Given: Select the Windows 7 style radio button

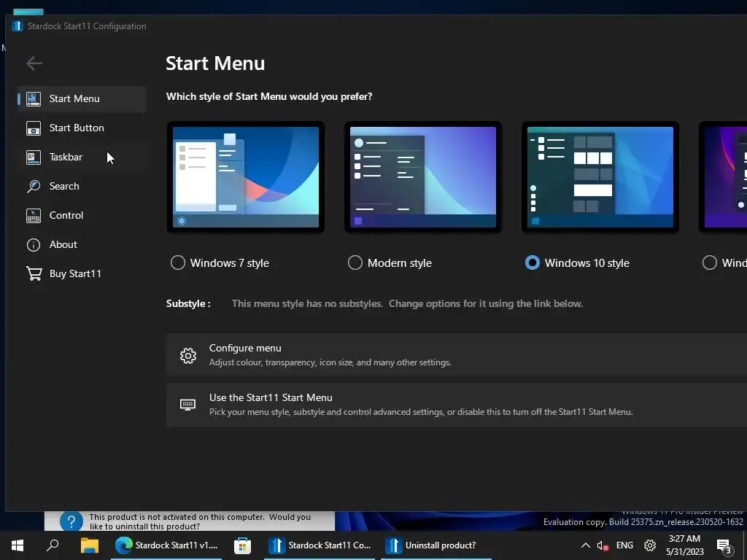Looking at the screenshot, I should [x=178, y=262].
